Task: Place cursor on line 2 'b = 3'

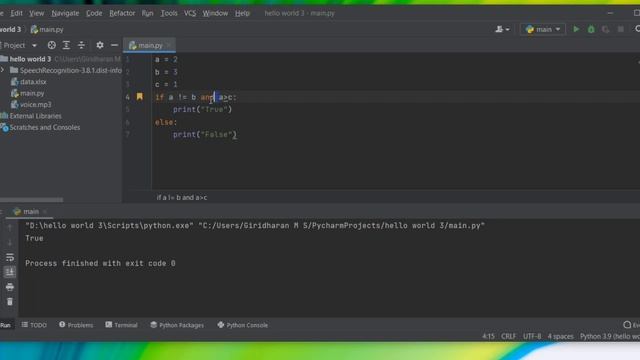Action: tap(166, 72)
